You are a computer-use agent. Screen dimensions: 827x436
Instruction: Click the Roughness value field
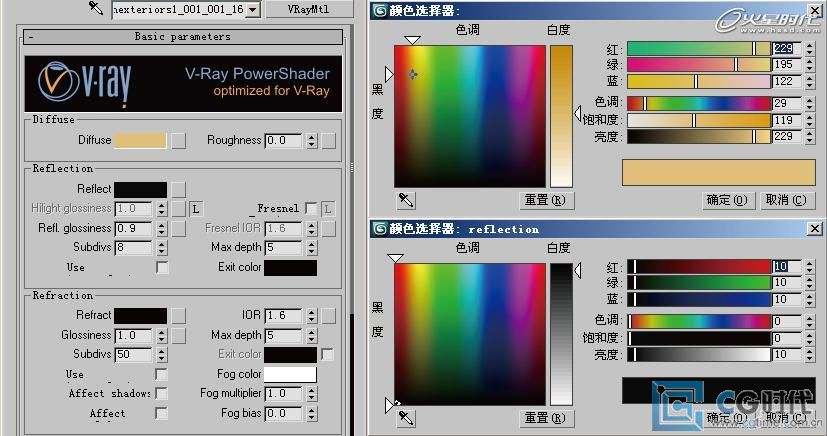coord(284,141)
